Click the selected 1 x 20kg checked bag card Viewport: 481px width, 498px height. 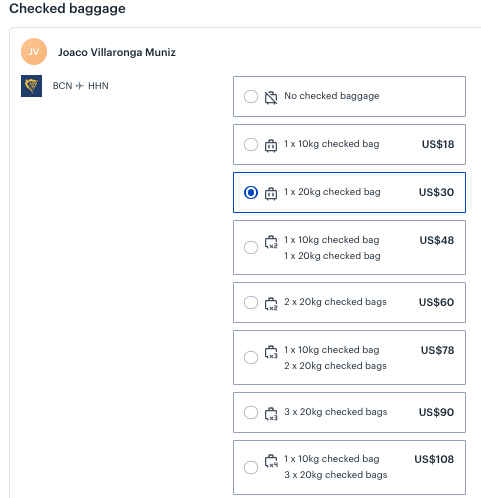coord(349,192)
